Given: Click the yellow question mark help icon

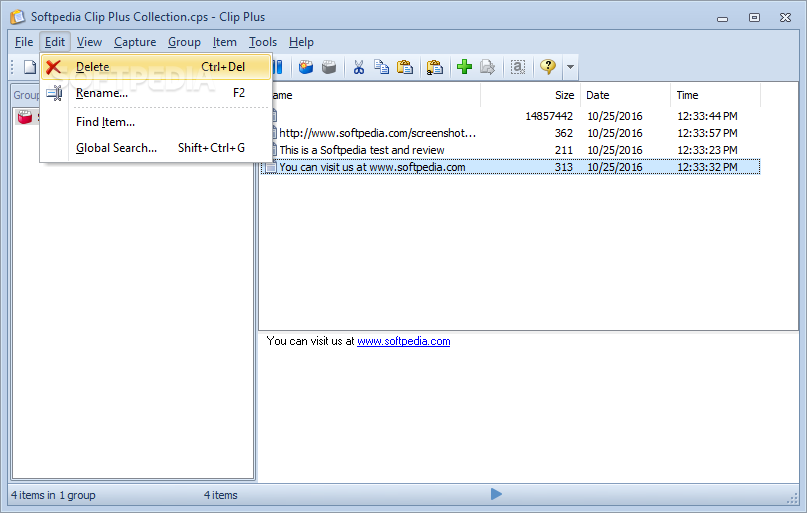Looking at the screenshot, I should click(x=548, y=66).
